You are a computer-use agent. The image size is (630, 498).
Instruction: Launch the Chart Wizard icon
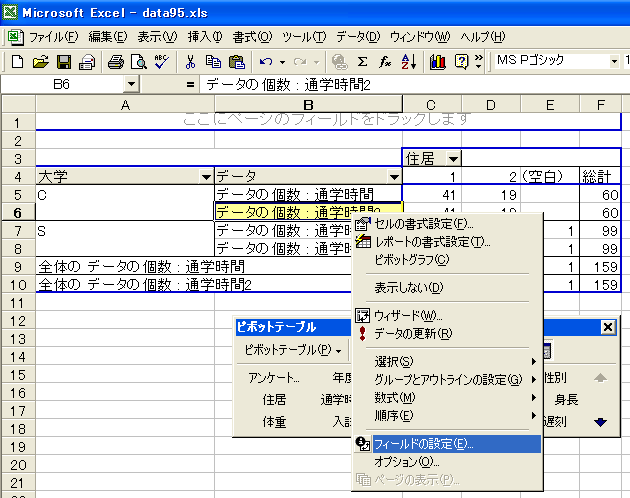coord(438,62)
